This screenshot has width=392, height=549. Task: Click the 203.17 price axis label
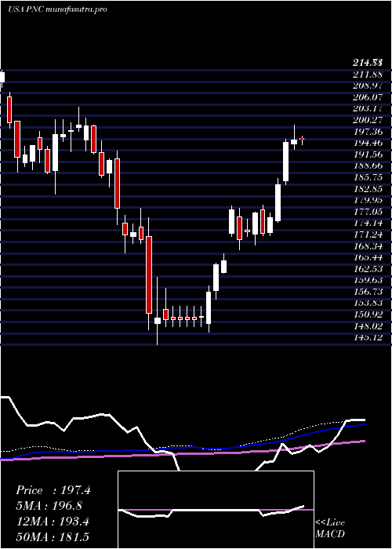click(x=367, y=108)
